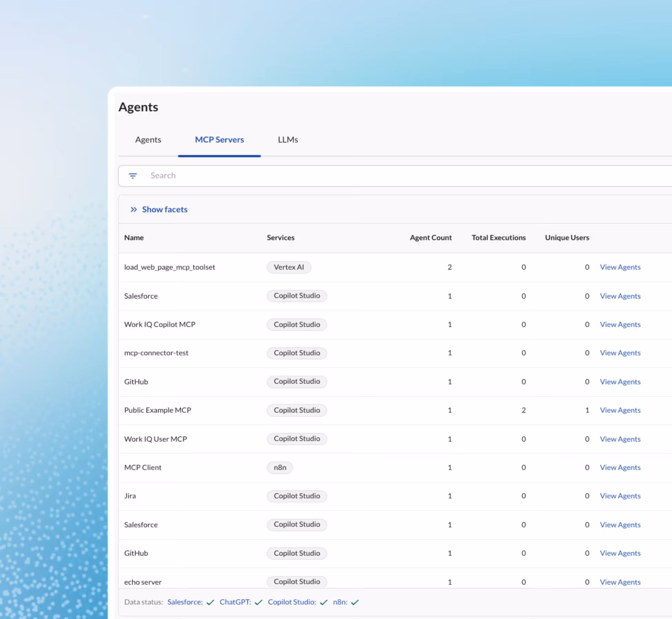Screen dimensions: 672x619
Task: View agents for load_web_page_mcp_toolset
Action: [620, 267]
